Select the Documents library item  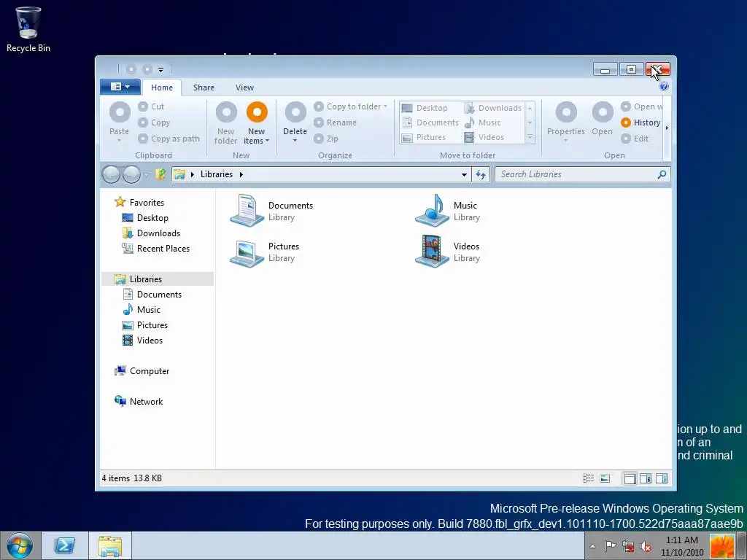(x=271, y=211)
